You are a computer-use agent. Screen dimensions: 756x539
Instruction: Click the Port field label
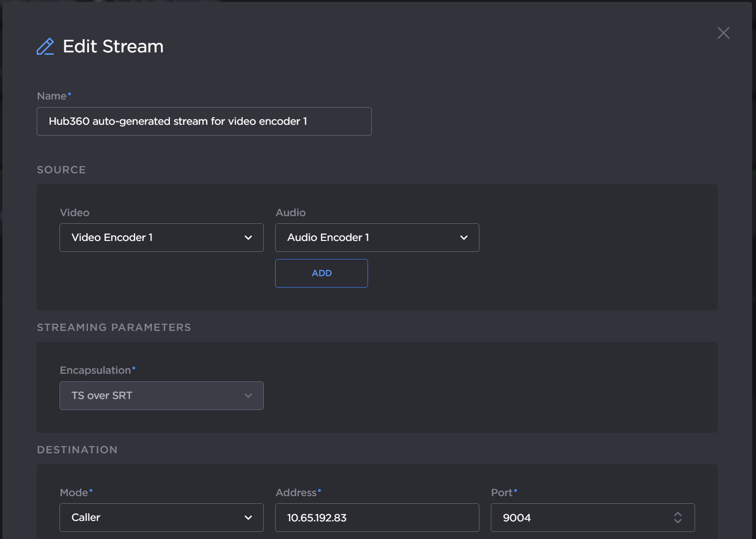click(x=501, y=493)
